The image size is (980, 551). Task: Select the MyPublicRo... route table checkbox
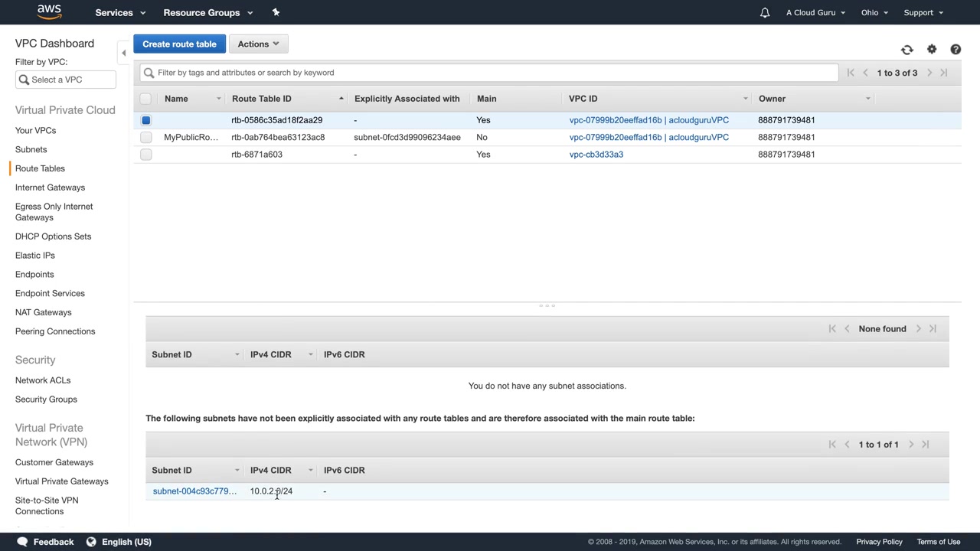(x=146, y=138)
